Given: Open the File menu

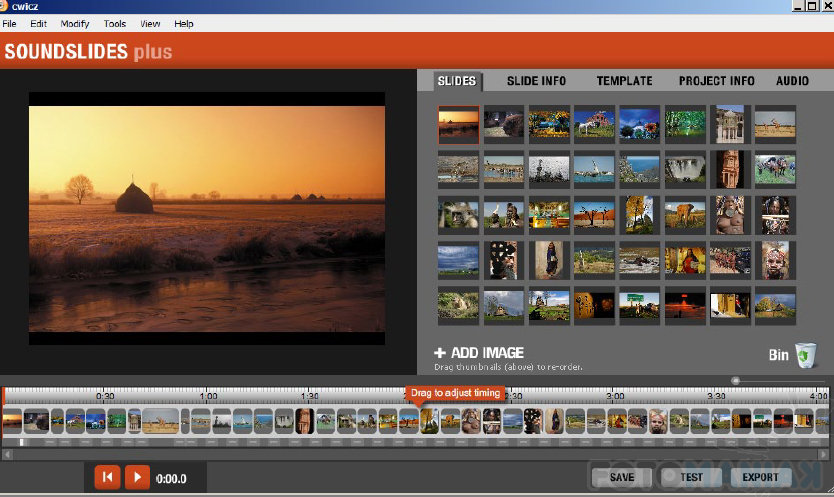Looking at the screenshot, I should [x=9, y=24].
